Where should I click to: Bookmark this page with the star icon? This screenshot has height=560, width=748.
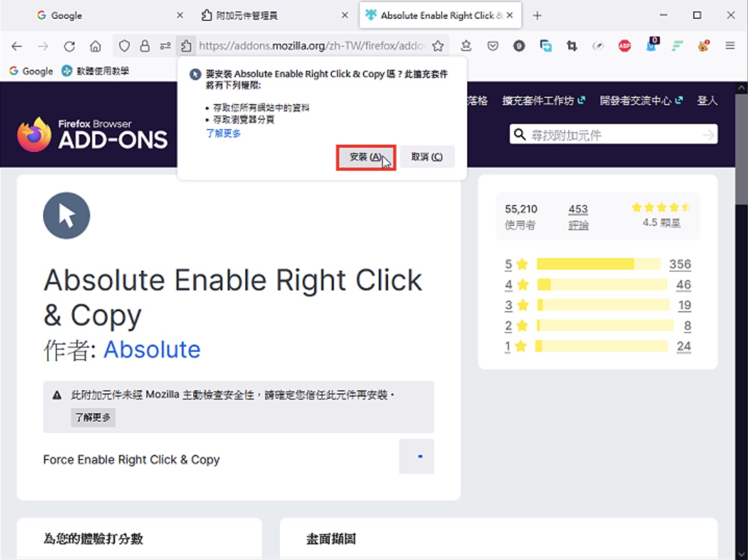(x=438, y=46)
